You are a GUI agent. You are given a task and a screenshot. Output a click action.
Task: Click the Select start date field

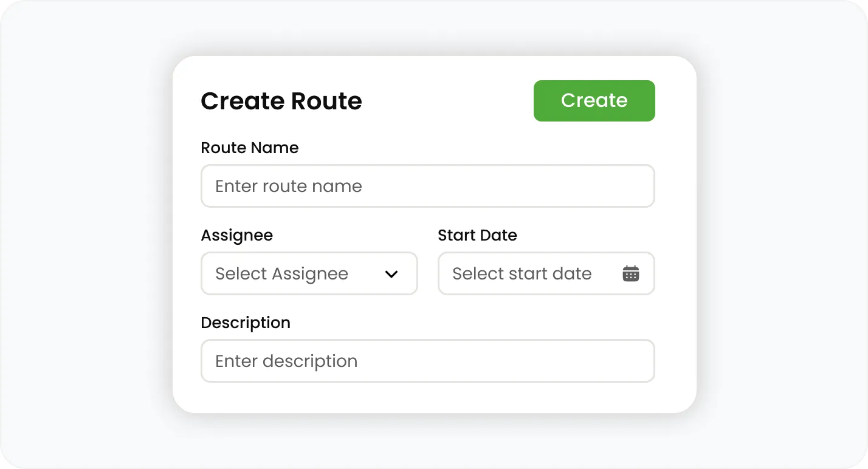[x=546, y=273]
